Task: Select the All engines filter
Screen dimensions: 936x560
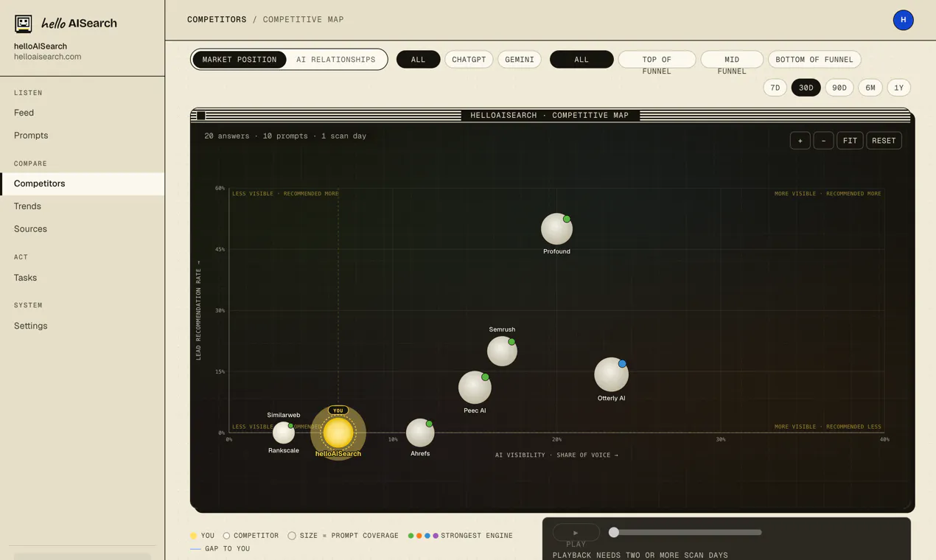Action: pyautogui.click(x=418, y=60)
